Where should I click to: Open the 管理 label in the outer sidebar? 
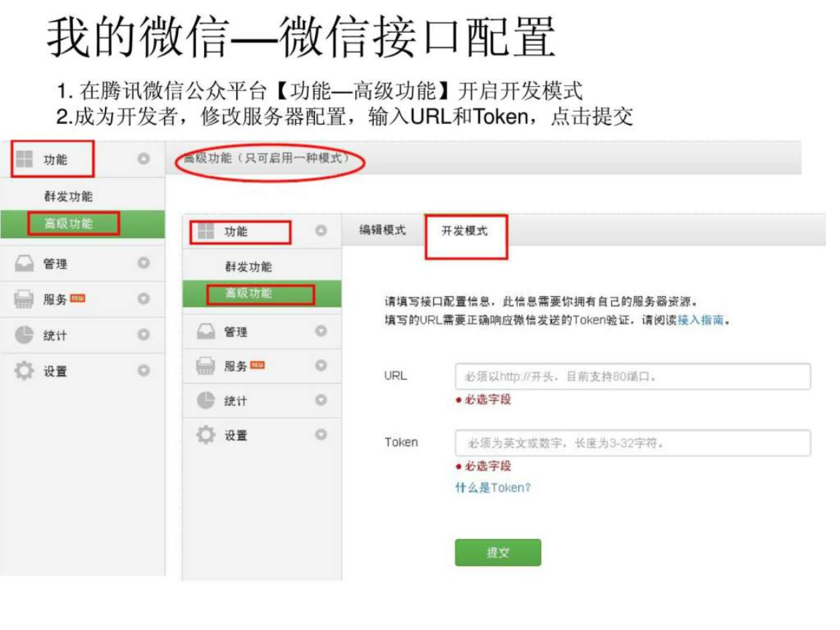55,264
